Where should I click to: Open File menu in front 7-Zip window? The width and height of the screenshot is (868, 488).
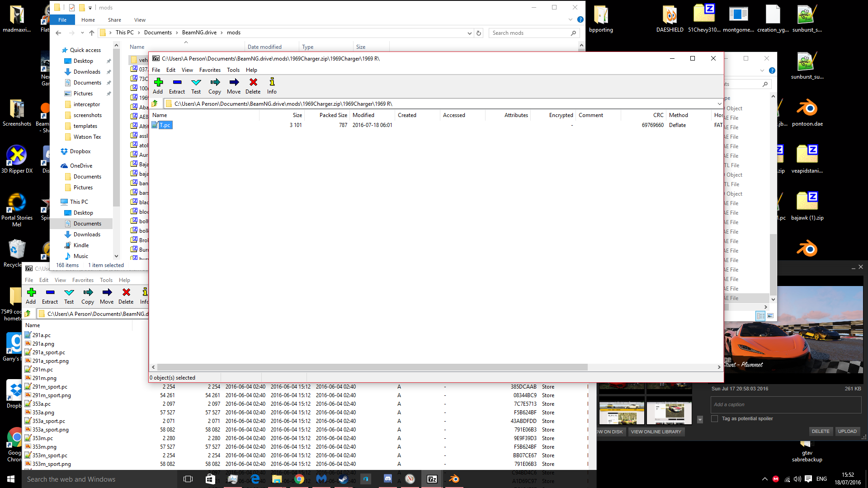click(x=156, y=70)
